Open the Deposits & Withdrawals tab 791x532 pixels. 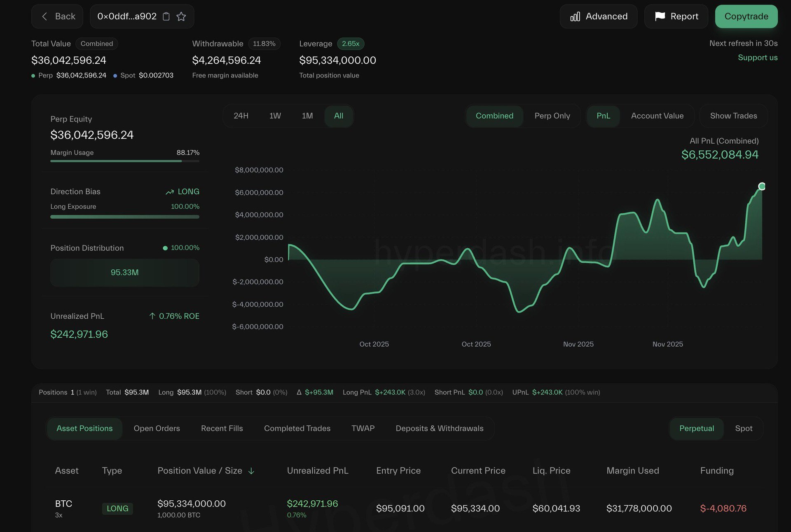tap(439, 428)
